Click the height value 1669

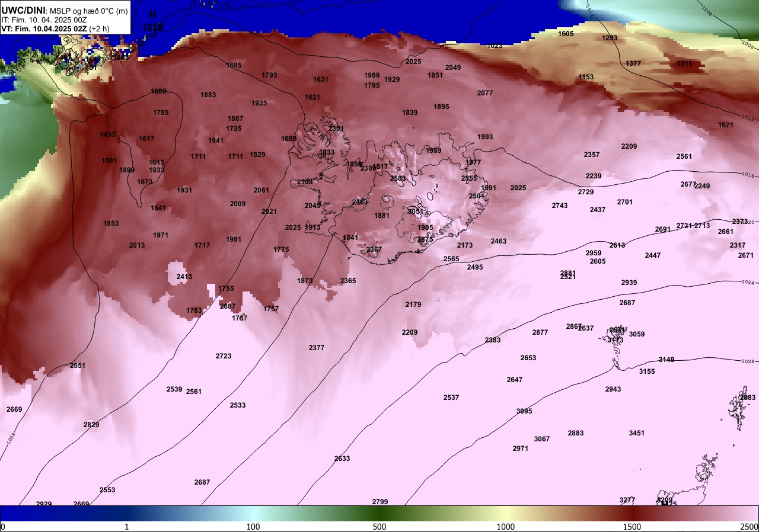click(x=158, y=91)
